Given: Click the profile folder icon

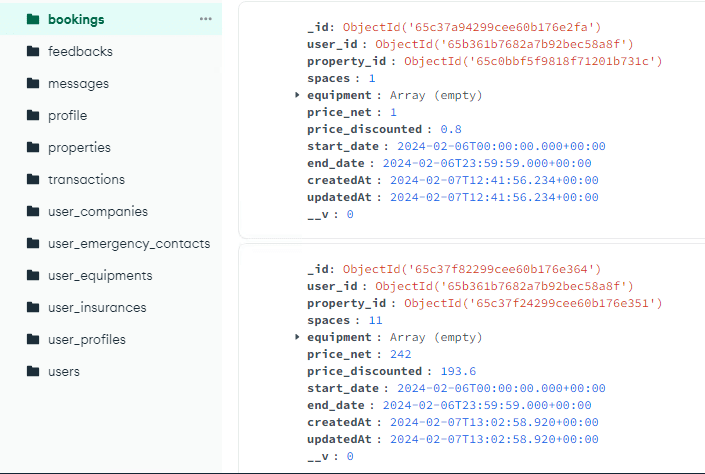Looking at the screenshot, I should pos(33,115).
